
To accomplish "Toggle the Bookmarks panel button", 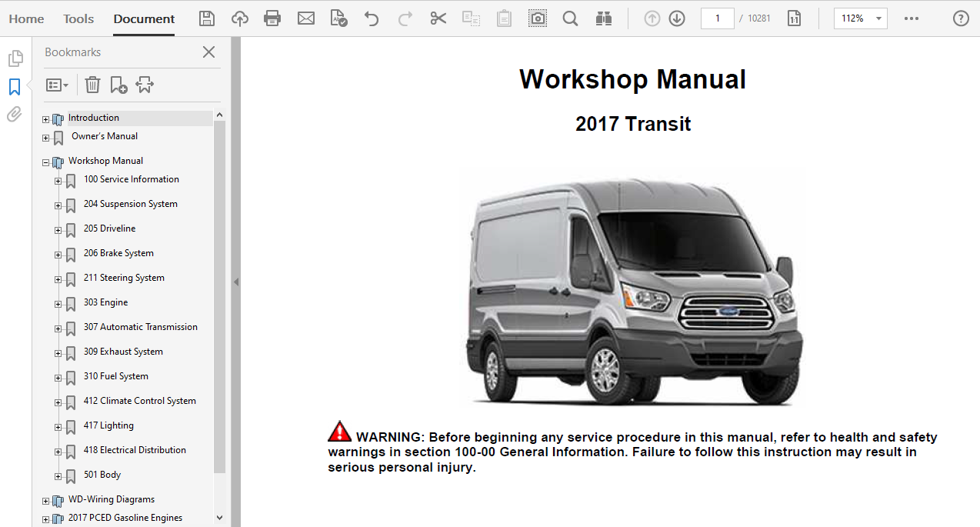I will [15, 87].
